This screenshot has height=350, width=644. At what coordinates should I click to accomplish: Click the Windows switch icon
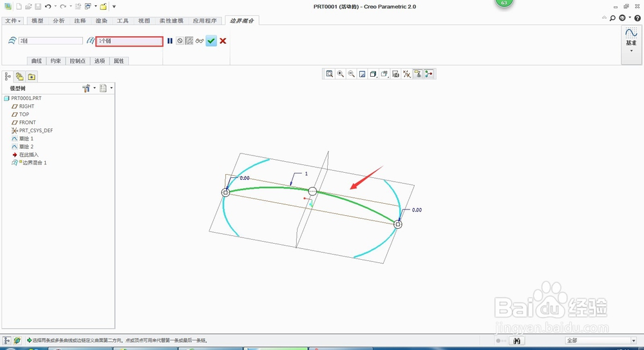point(88,6)
